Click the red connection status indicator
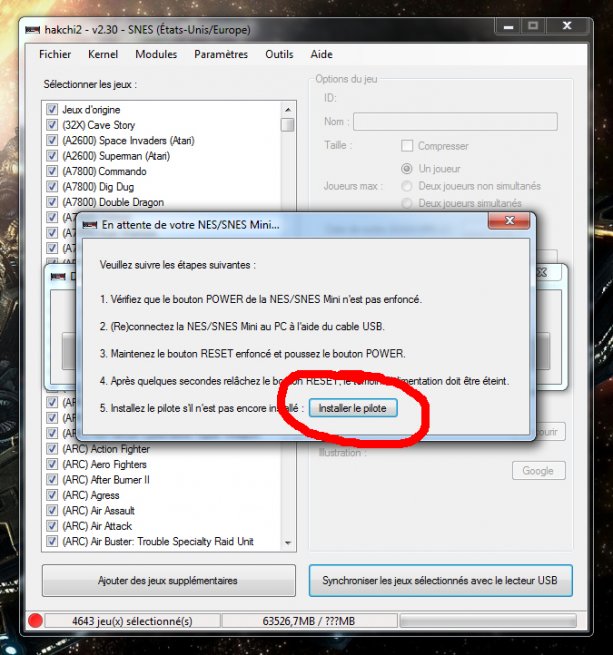 pos(36,621)
